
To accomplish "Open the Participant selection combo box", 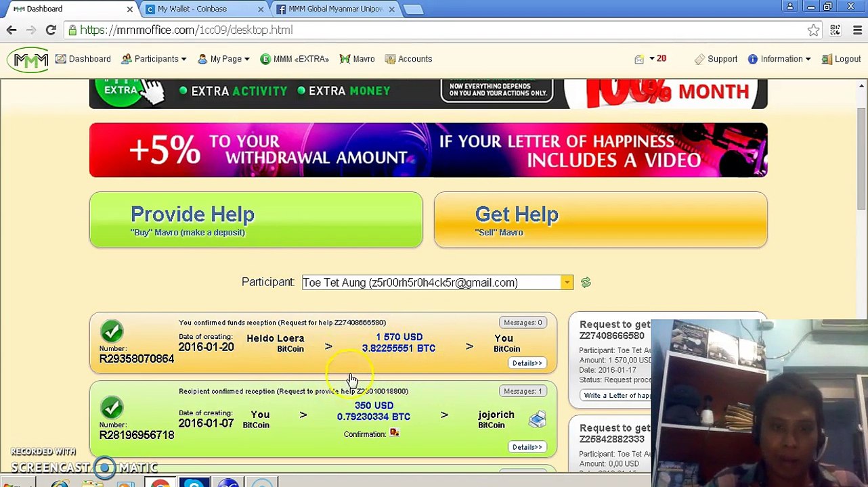I will (x=437, y=283).
